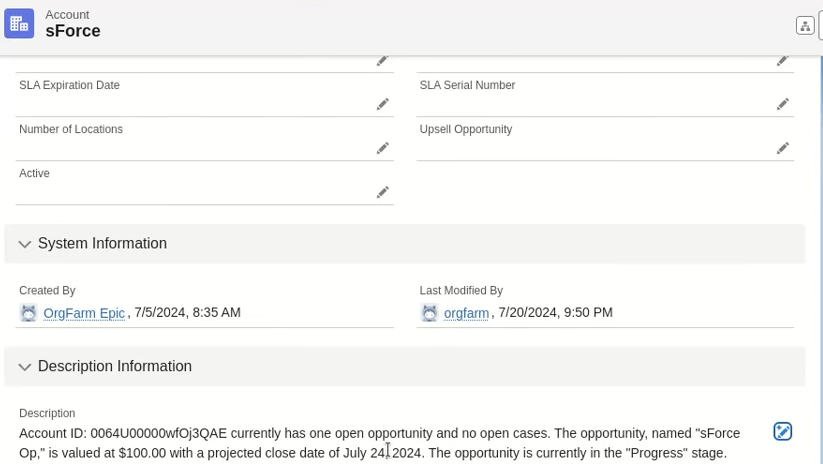Click the sForce account title
This screenshot has width=823, height=464.
coord(73,31)
